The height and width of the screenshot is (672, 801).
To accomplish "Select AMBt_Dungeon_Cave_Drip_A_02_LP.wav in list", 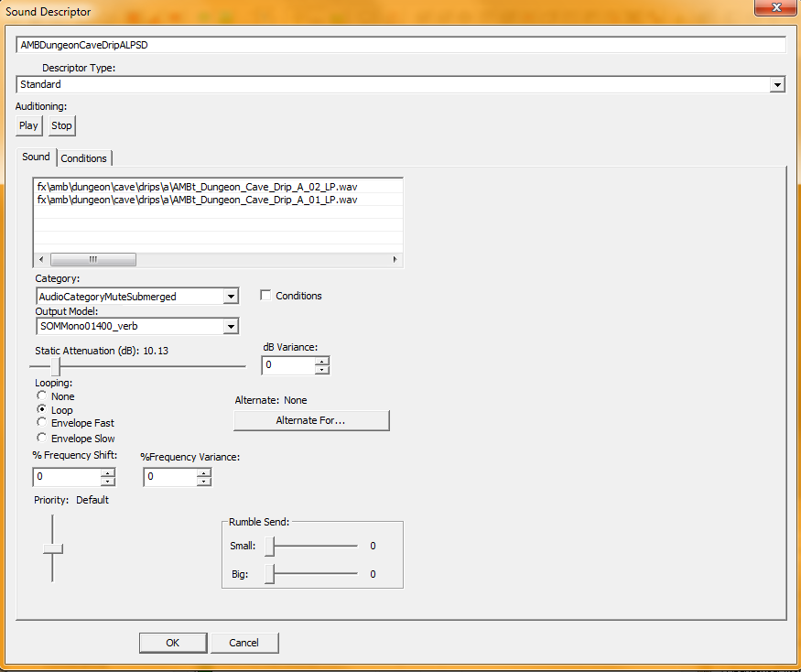I will point(197,187).
